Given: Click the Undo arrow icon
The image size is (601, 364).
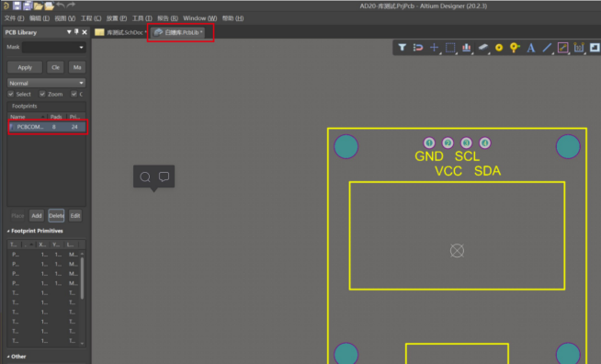Looking at the screenshot, I should (x=60, y=6).
